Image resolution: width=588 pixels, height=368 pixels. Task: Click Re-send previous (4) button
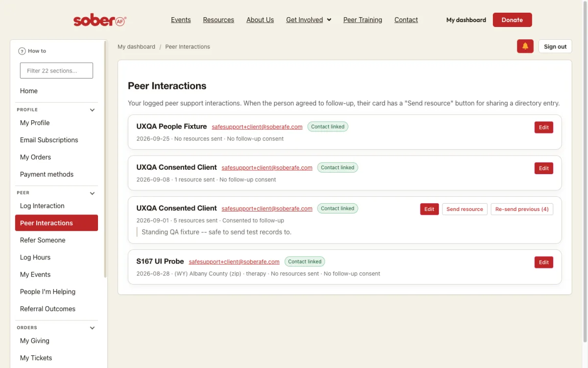tap(522, 209)
